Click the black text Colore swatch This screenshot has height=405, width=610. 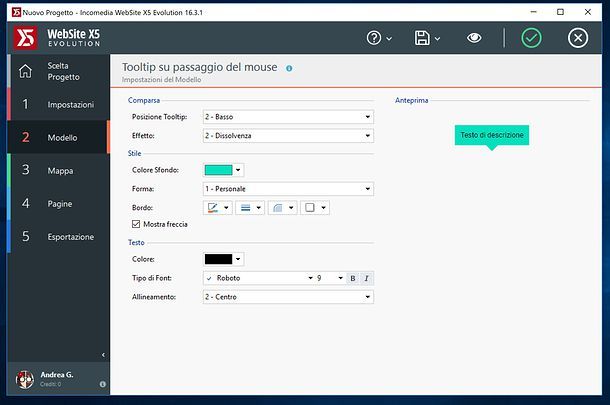(218, 259)
